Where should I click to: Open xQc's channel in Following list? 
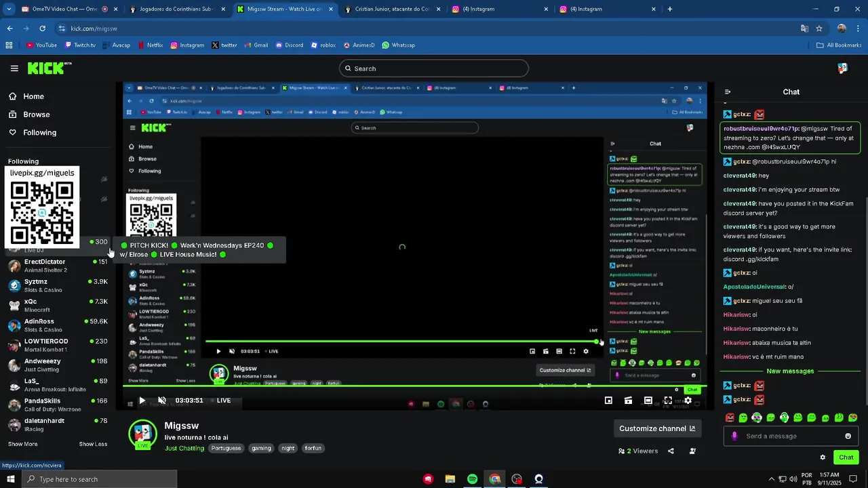[58, 305]
